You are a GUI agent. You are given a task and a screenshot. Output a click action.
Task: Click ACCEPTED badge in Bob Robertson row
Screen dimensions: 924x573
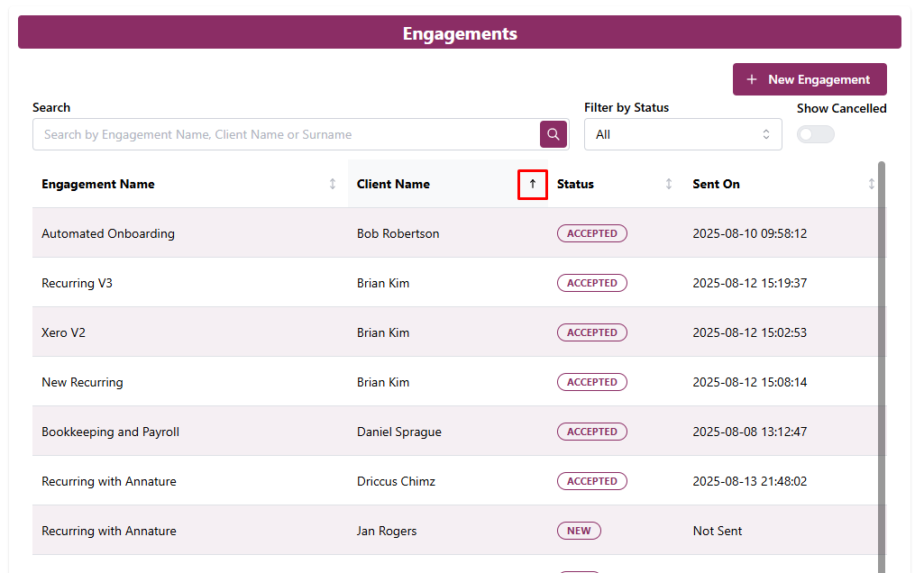coord(591,233)
